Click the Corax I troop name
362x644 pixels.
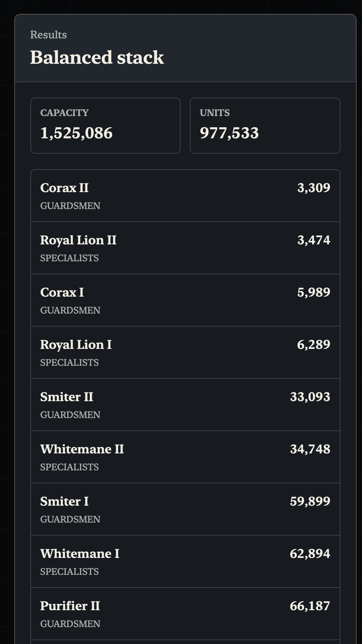point(62,292)
